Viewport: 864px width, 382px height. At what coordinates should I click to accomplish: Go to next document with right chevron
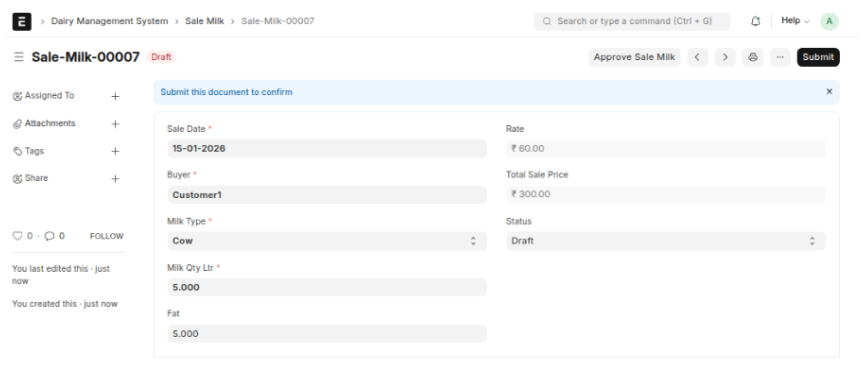(725, 57)
